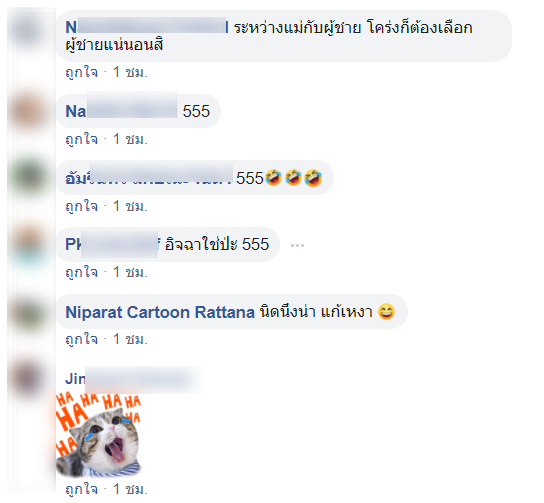Like the 'อิจฉาใช่ป่ะ 555' comment
The width and height of the screenshot is (544, 503).
(x=82, y=272)
